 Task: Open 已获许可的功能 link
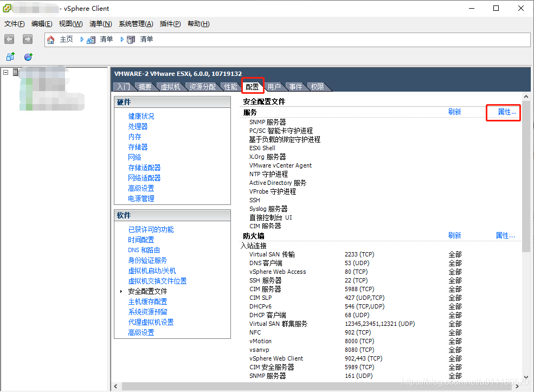pos(151,229)
